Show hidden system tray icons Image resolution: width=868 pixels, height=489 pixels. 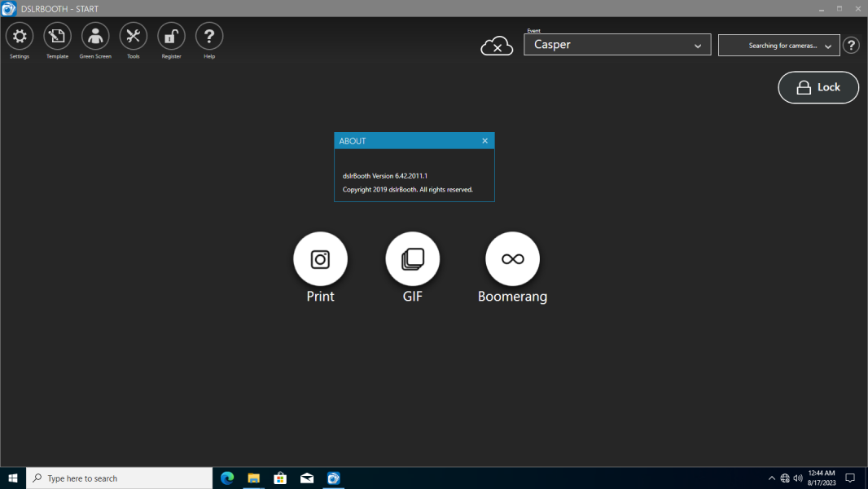pos(772,478)
